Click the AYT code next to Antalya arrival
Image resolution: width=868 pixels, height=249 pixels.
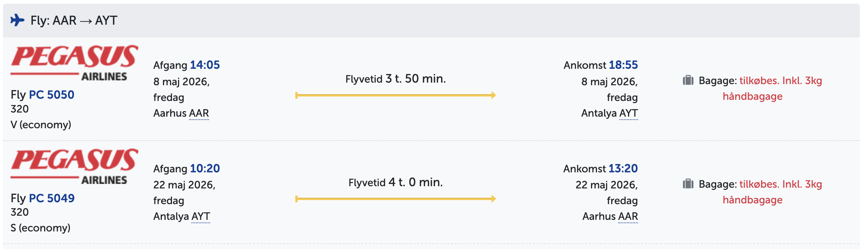(628, 113)
